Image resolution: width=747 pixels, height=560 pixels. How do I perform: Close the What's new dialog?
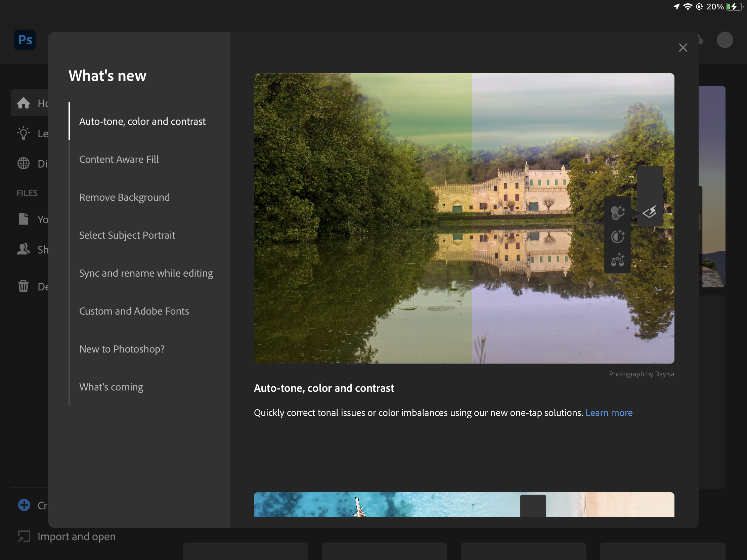[683, 48]
